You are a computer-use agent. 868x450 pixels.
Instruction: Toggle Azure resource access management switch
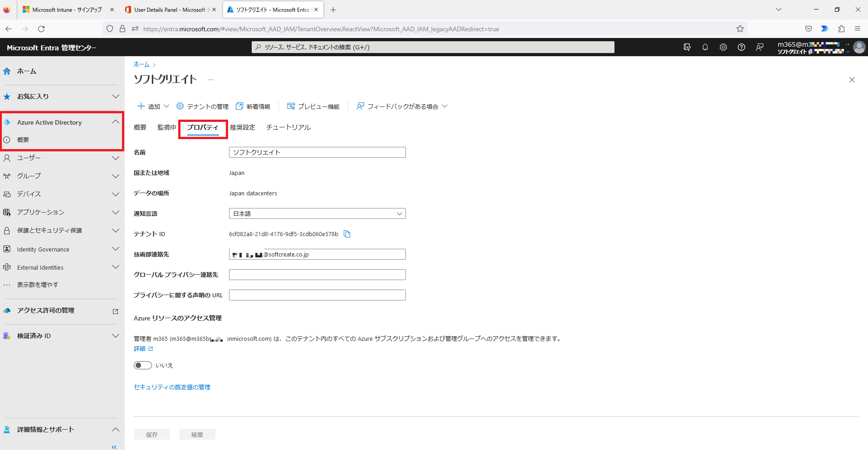(143, 365)
